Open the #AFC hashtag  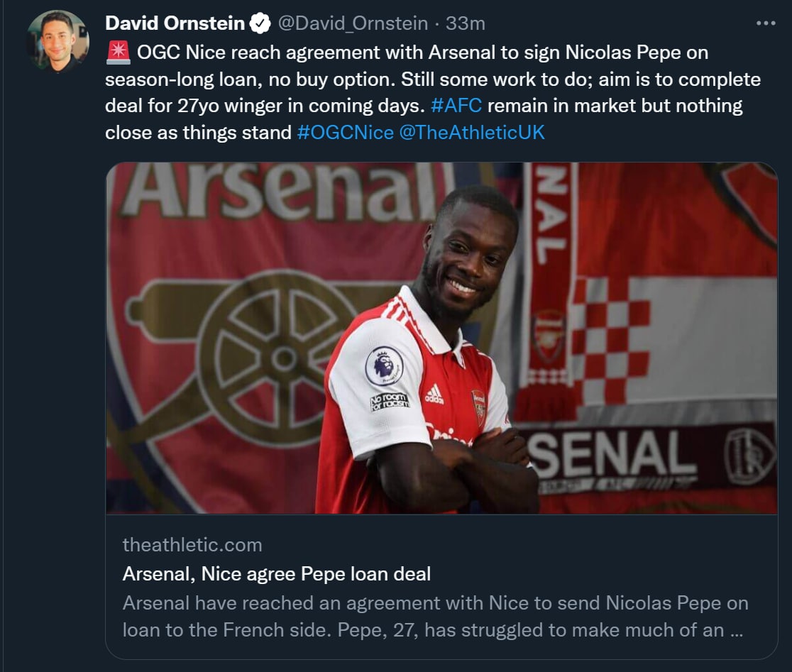(456, 106)
